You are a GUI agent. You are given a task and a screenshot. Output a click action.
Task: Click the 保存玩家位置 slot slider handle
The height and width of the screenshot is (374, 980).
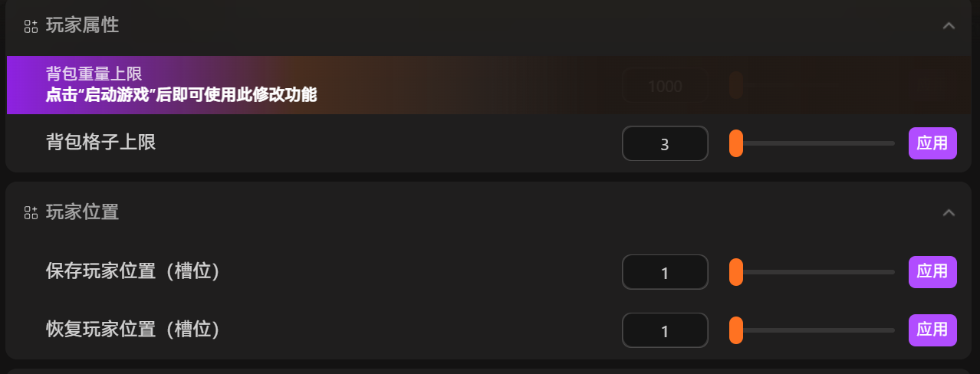coord(736,272)
